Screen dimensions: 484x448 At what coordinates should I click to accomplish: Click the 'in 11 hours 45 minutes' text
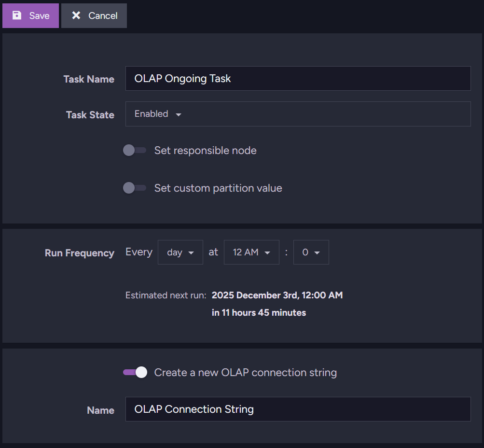coord(259,312)
